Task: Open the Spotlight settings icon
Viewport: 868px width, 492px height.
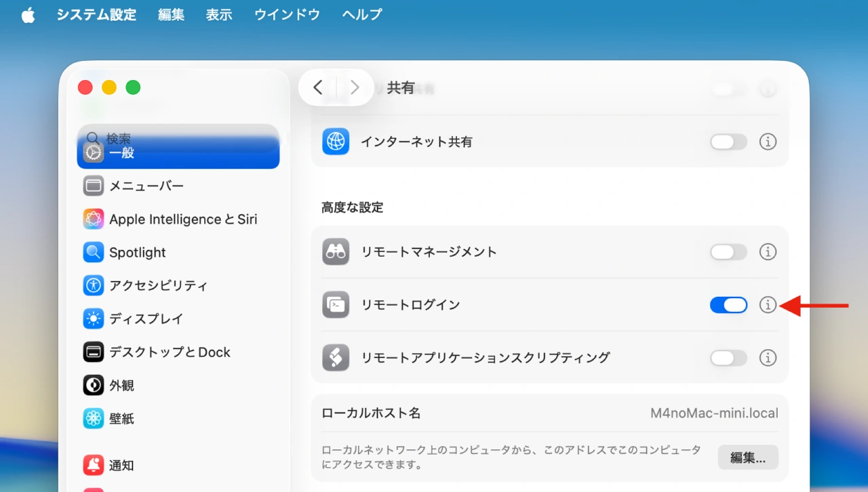Action: click(x=93, y=252)
